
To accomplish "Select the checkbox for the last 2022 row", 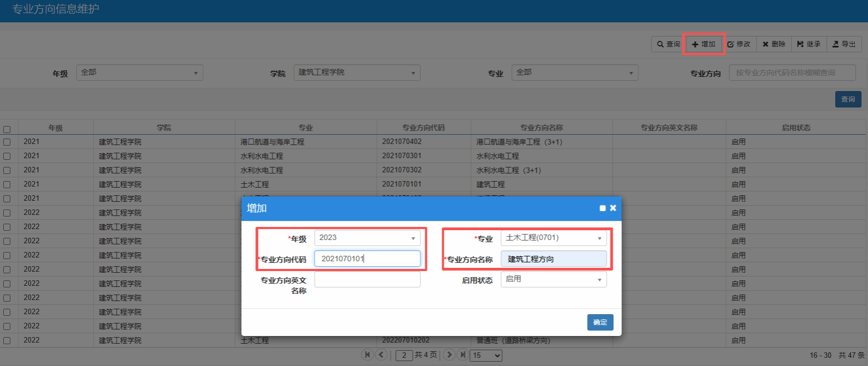I will pyautogui.click(x=7, y=340).
